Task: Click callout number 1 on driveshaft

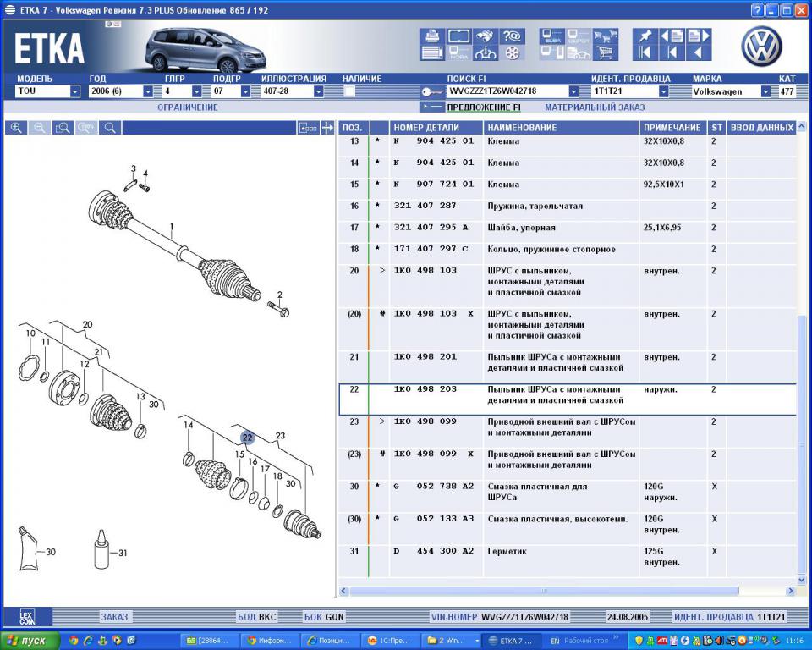Action: coord(172,227)
